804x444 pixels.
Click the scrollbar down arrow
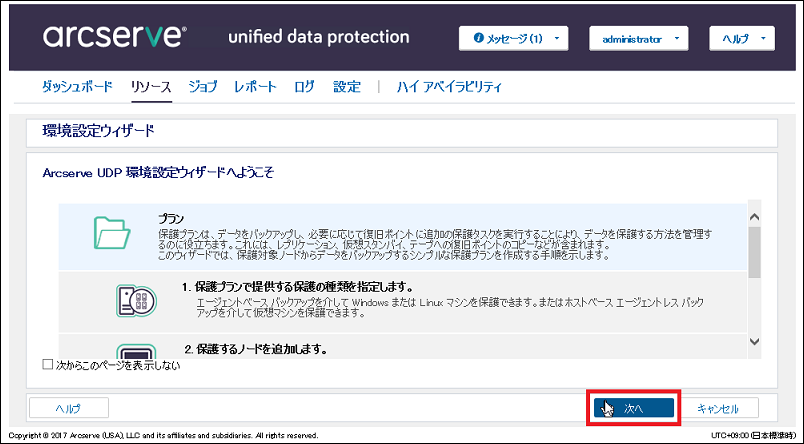[754, 341]
